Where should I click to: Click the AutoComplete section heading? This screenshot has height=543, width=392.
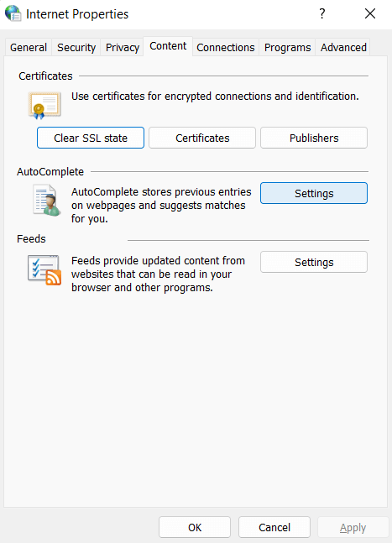pyautogui.click(x=50, y=172)
